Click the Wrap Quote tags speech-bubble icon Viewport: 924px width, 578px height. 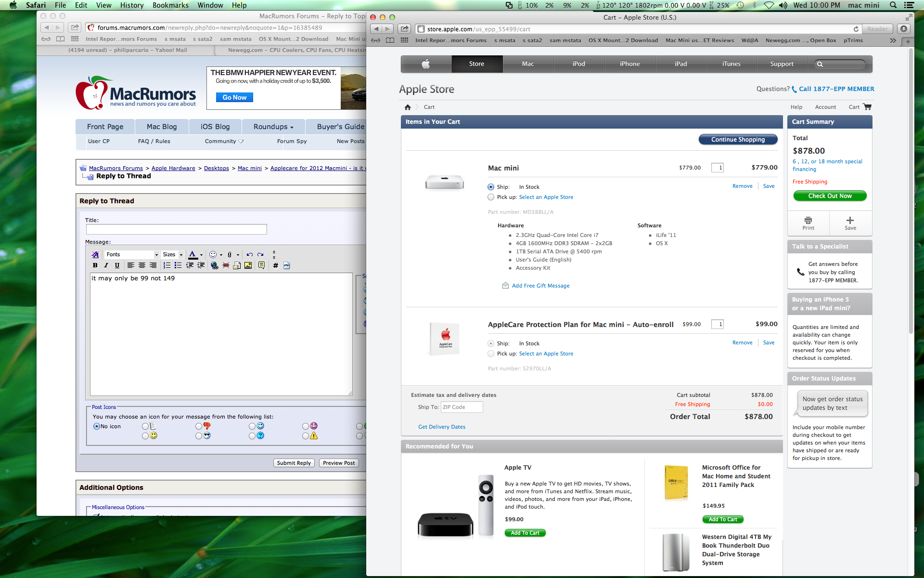(x=261, y=265)
